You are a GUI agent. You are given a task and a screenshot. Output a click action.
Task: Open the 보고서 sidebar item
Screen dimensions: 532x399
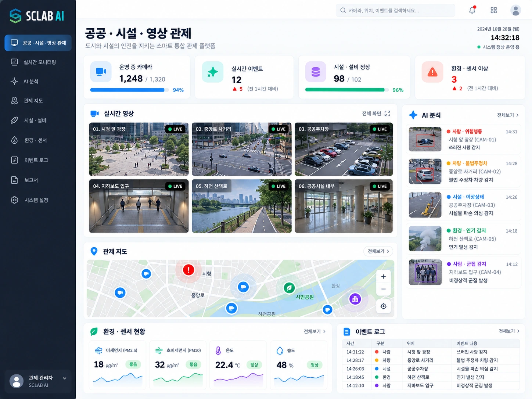point(38,180)
